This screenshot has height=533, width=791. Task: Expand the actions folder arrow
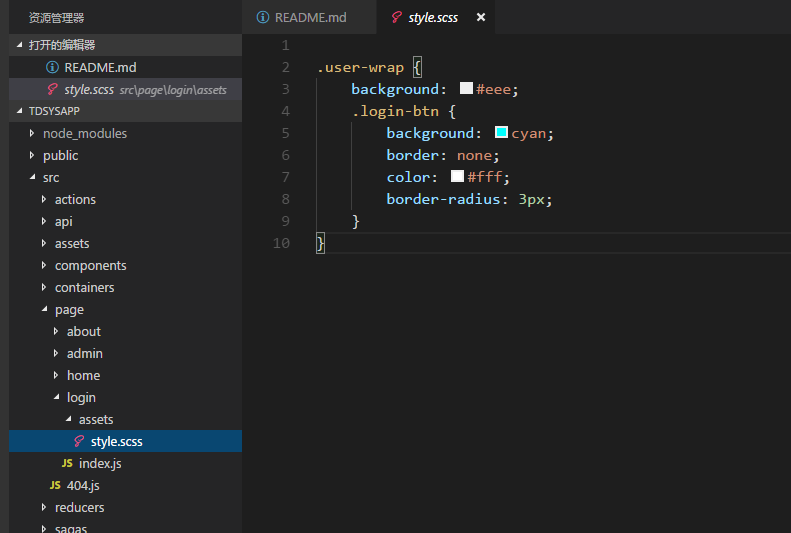coord(44,199)
